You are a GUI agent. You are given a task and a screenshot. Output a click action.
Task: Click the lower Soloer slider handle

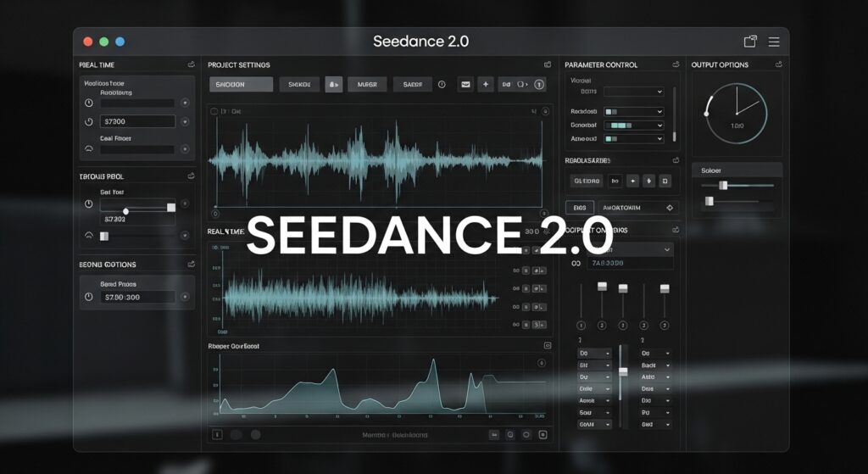(709, 202)
